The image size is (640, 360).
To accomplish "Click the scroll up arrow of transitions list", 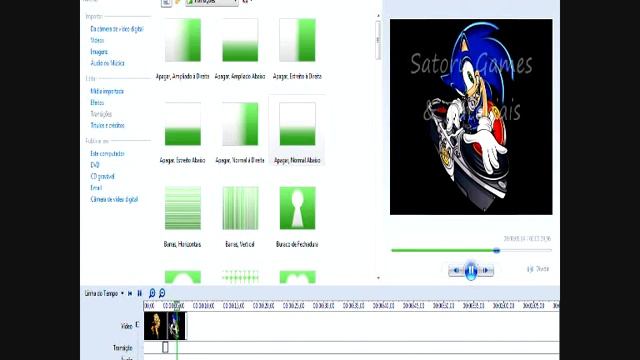I will coord(378,16).
